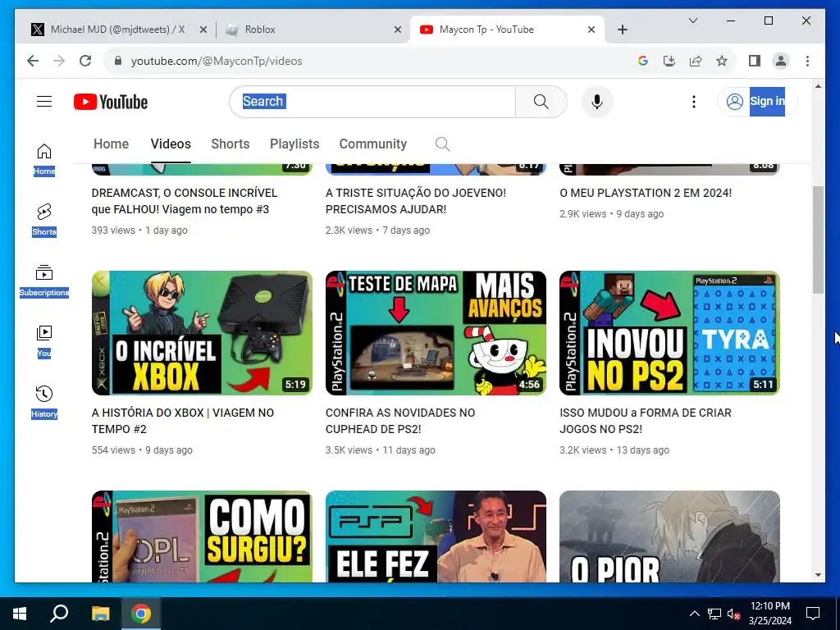840x630 pixels.
Task: Go to YouTube logo home
Action: (x=111, y=102)
